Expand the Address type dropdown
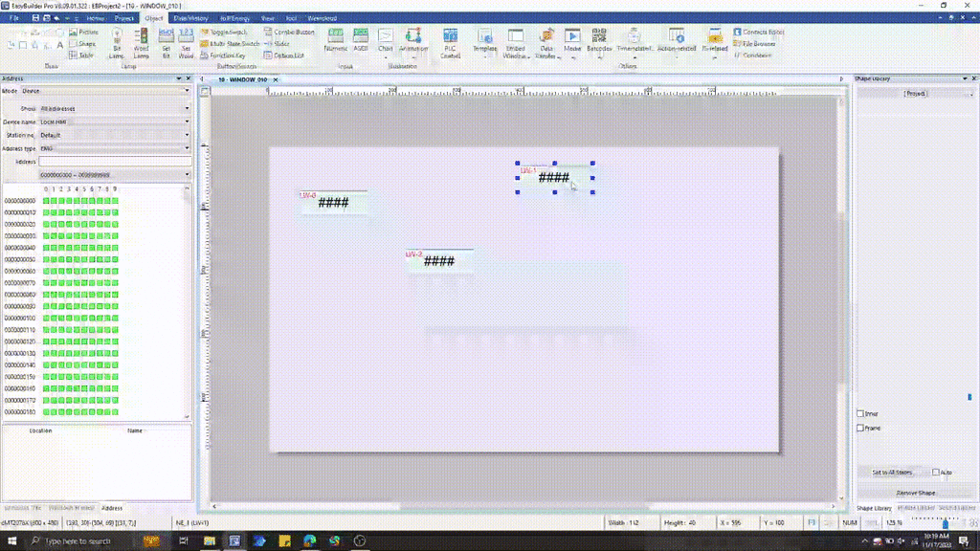The width and height of the screenshot is (980, 551). click(x=187, y=148)
